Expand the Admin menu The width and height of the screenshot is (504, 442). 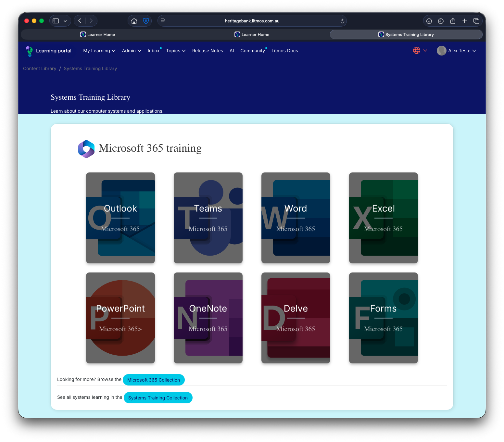(x=132, y=51)
